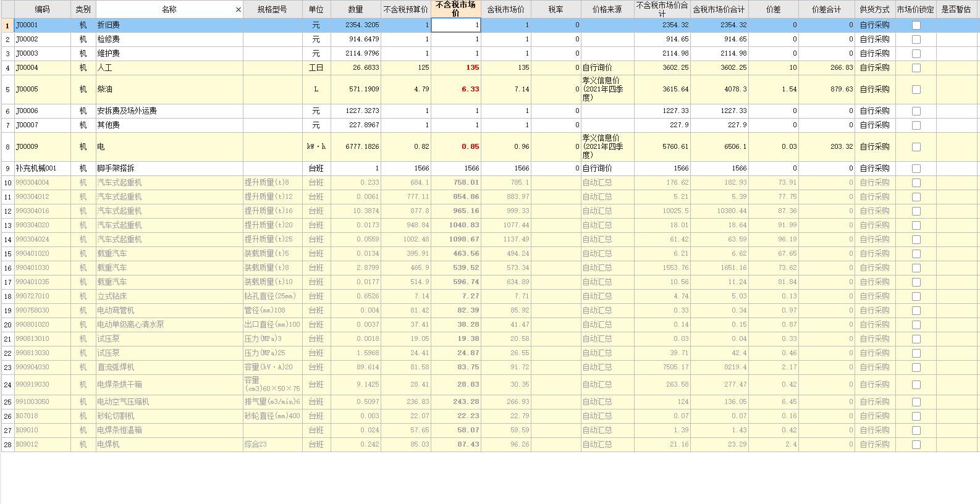Toggle market price lock for 检修费 row
Screen dimensions: 980x504
[x=916, y=40]
